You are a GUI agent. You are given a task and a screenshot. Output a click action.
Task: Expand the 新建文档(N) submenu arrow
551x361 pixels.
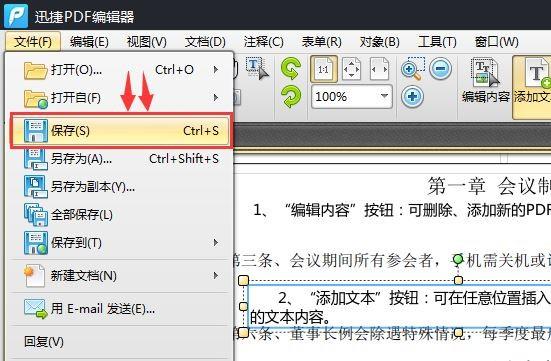click(x=216, y=276)
